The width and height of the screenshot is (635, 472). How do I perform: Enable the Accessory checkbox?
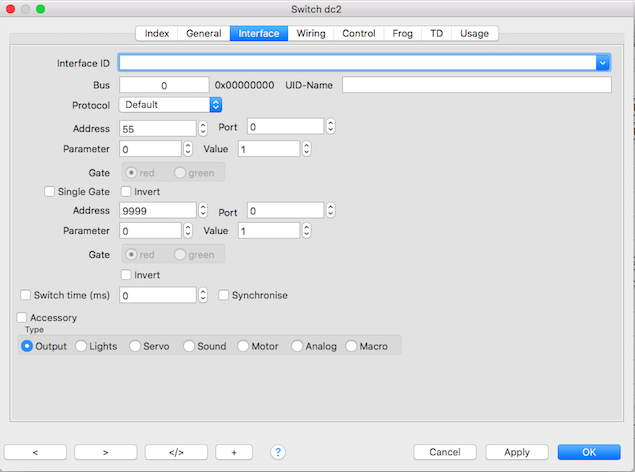click(22, 318)
